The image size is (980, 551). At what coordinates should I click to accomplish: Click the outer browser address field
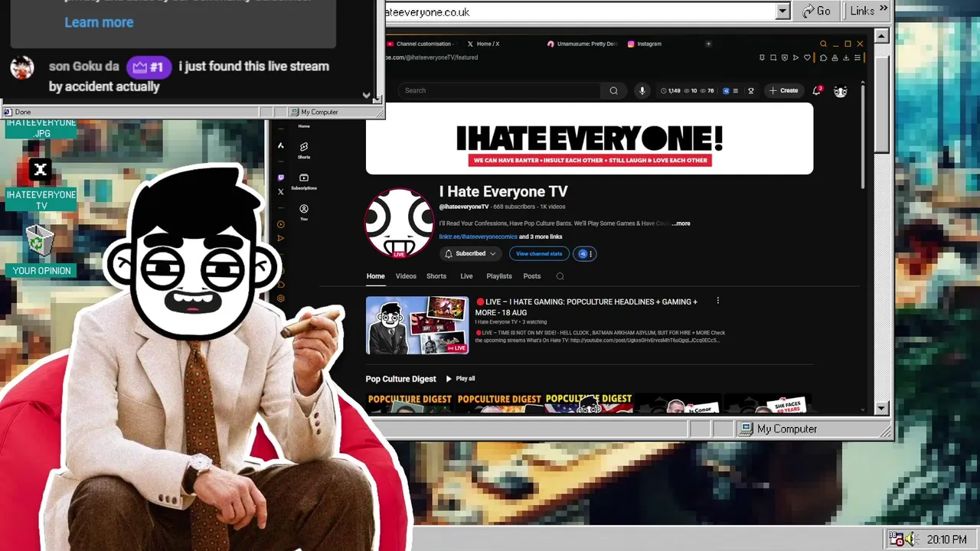click(x=580, y=11)
